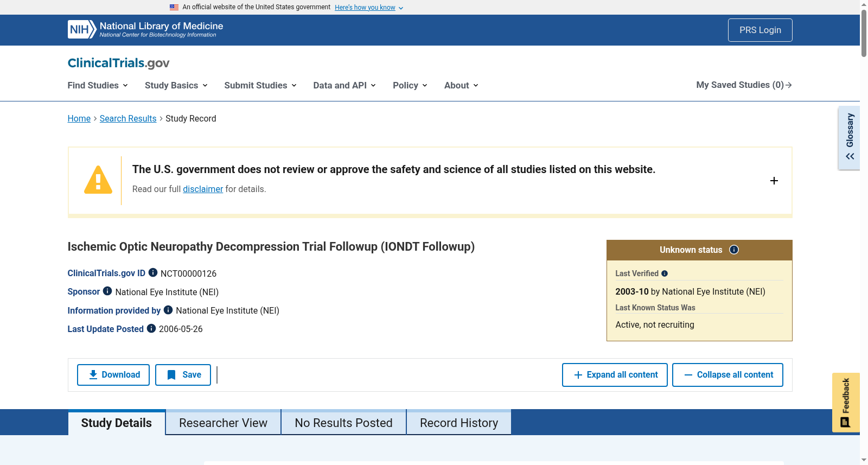Click the info icon next to Sponsor
The height and width of the screenshot is (465, 868).
tap(107, 291)
